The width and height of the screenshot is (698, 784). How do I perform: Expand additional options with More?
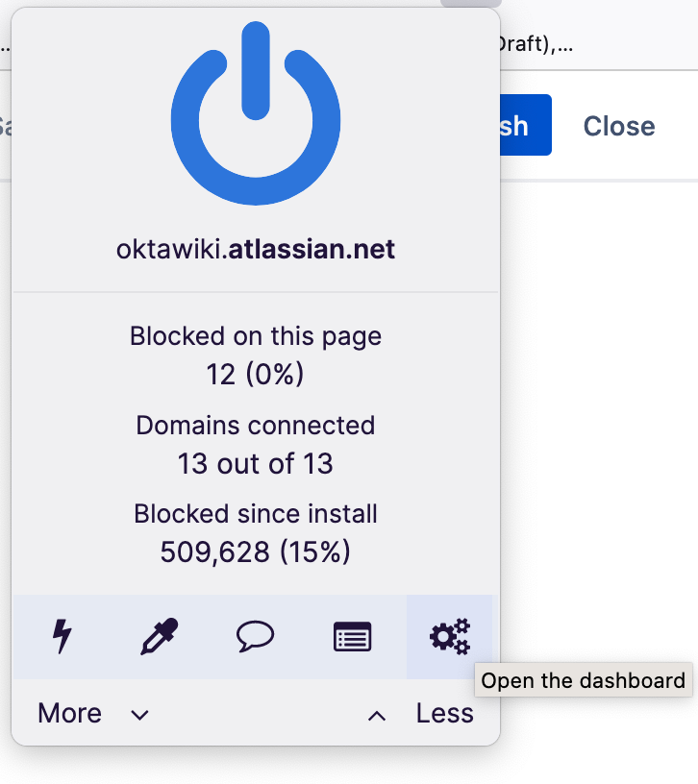pos(69,714)
